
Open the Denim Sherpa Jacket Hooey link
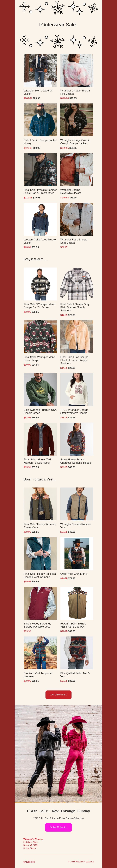coord(40,142)
